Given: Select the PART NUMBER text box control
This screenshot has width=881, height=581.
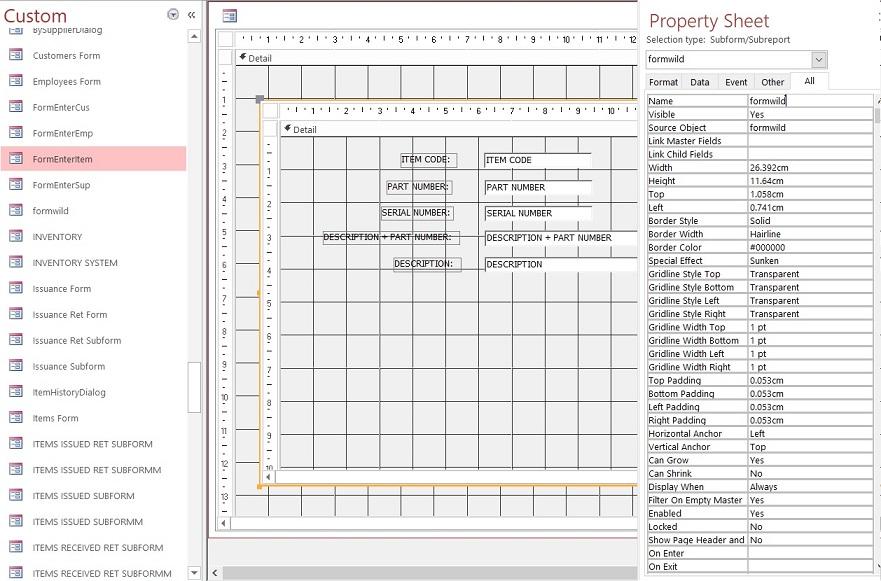Looking at the screenshot, I should click(538, 188).
